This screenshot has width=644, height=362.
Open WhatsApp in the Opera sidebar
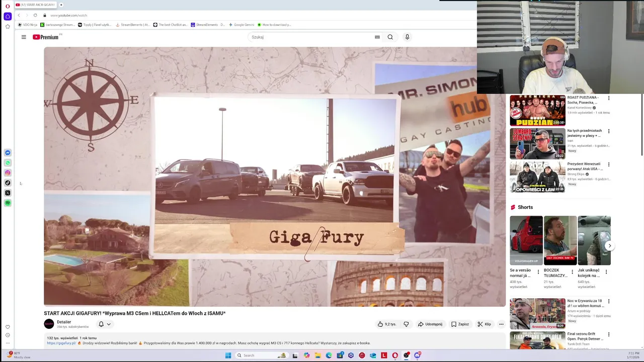(x=8, y=162)
